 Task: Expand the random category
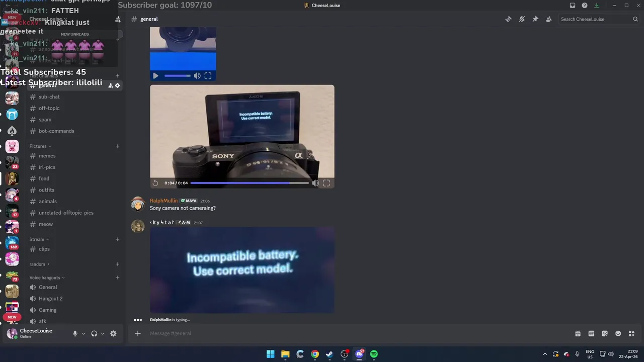40,264
